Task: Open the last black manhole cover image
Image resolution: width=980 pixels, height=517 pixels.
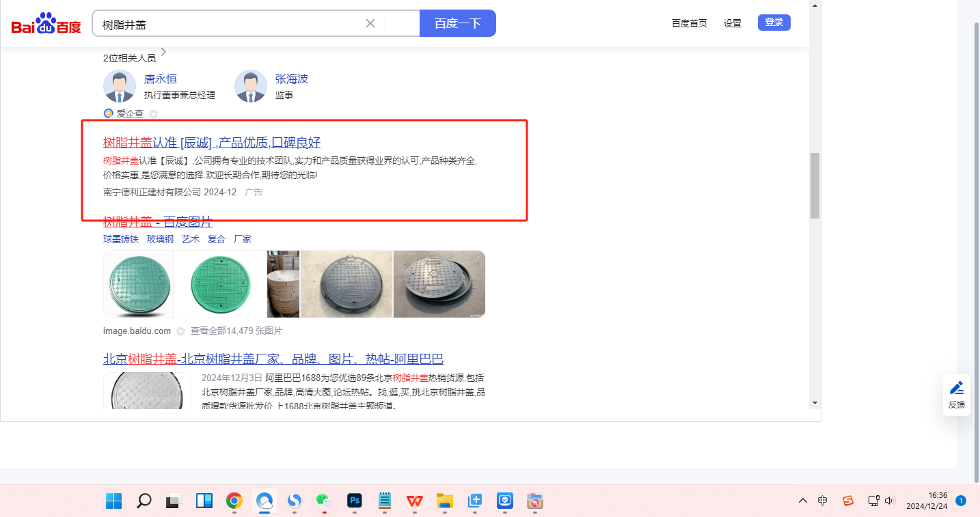Action: coord(439,284)
